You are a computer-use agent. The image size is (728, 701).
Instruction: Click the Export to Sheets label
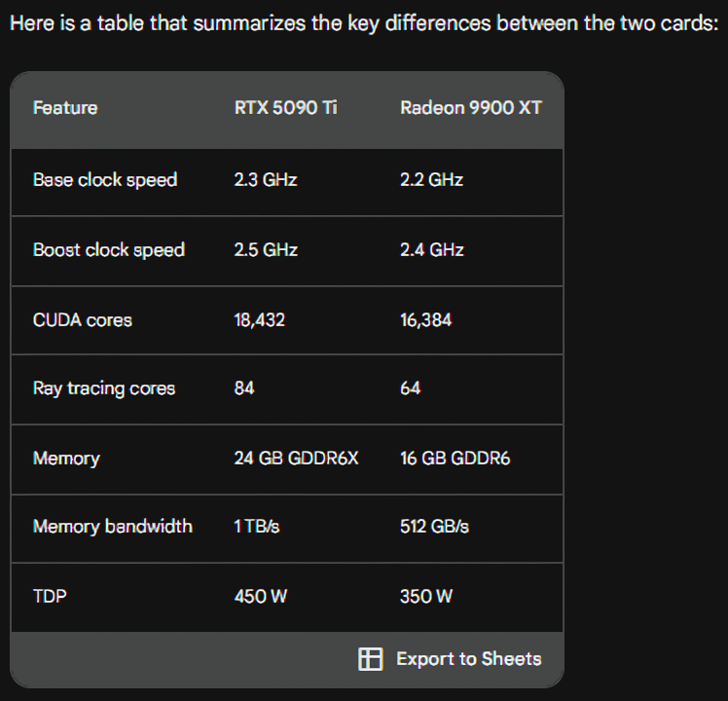(x=468, y=659)
